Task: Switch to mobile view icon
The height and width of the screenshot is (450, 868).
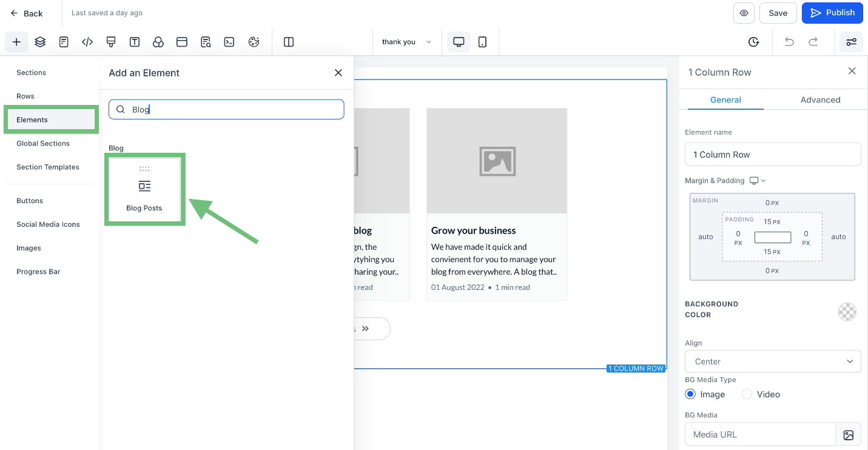Action: click(482, 42)
